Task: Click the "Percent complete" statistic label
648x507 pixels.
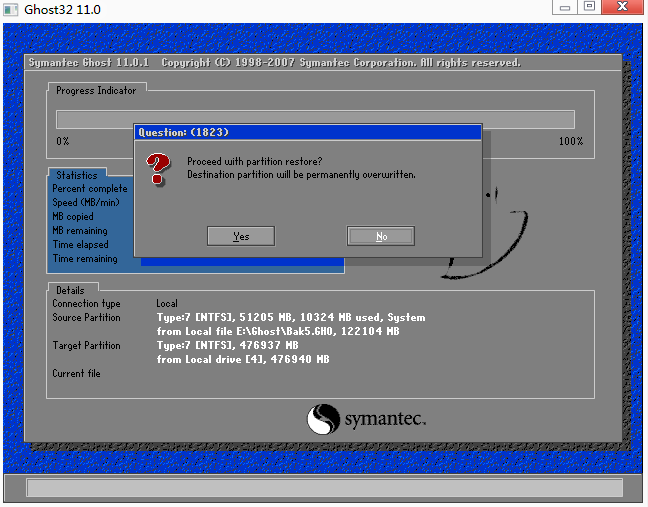Action: [90, 189]
